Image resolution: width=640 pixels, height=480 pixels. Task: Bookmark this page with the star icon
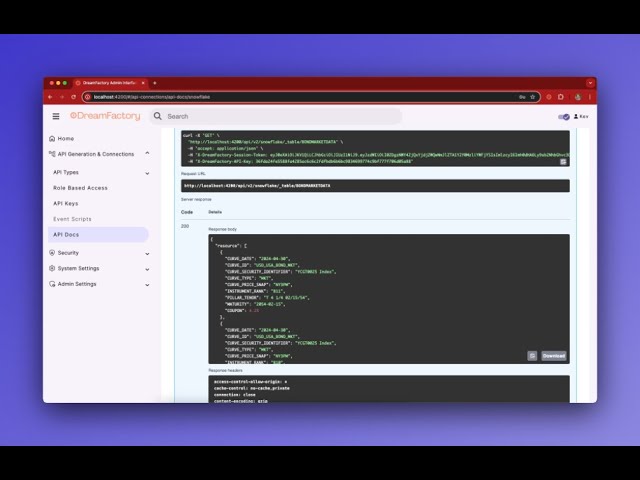(x=533, y=97)
